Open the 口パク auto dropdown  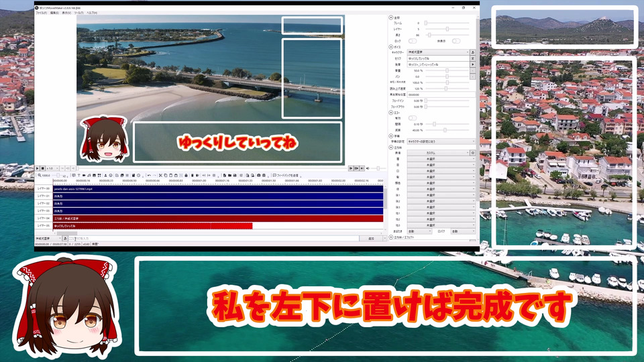[x=463, y=231]
